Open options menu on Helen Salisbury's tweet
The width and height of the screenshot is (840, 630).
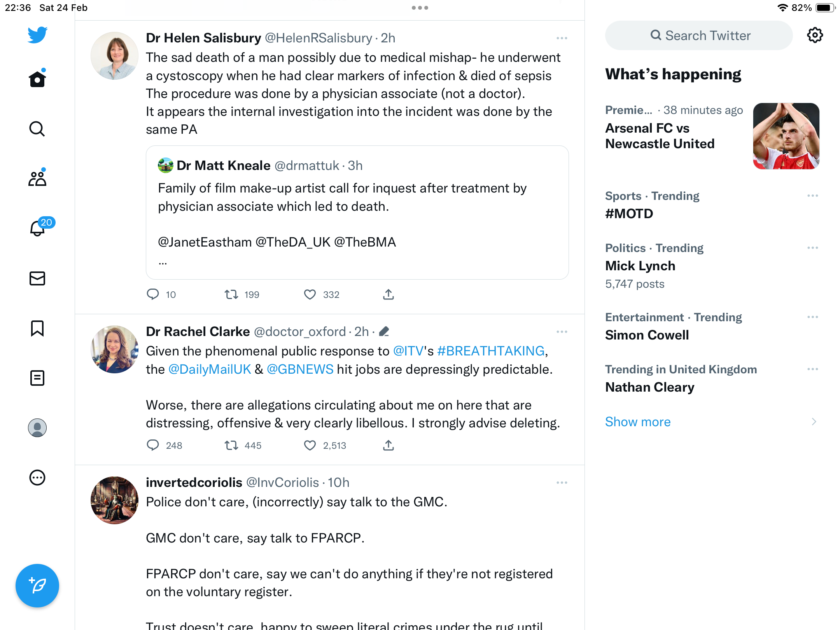(562, 38)
